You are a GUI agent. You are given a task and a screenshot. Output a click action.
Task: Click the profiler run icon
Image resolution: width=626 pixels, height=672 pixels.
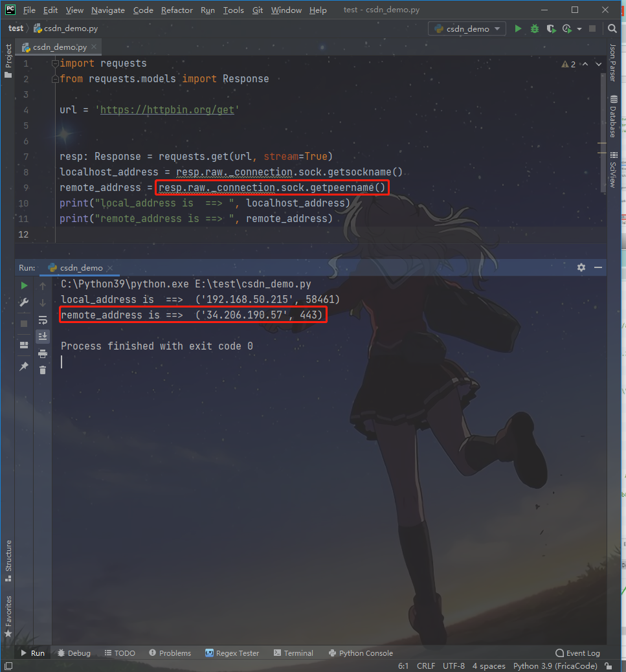click(x=567, y=28)
